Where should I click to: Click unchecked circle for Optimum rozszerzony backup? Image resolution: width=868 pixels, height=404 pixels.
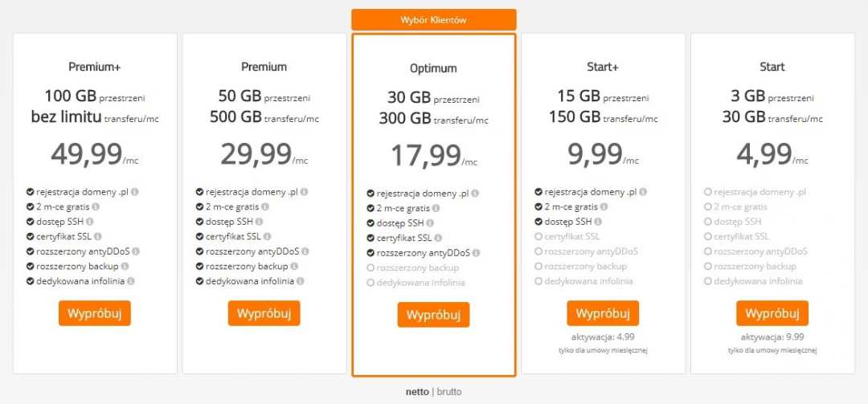click(x=371, y=267)
